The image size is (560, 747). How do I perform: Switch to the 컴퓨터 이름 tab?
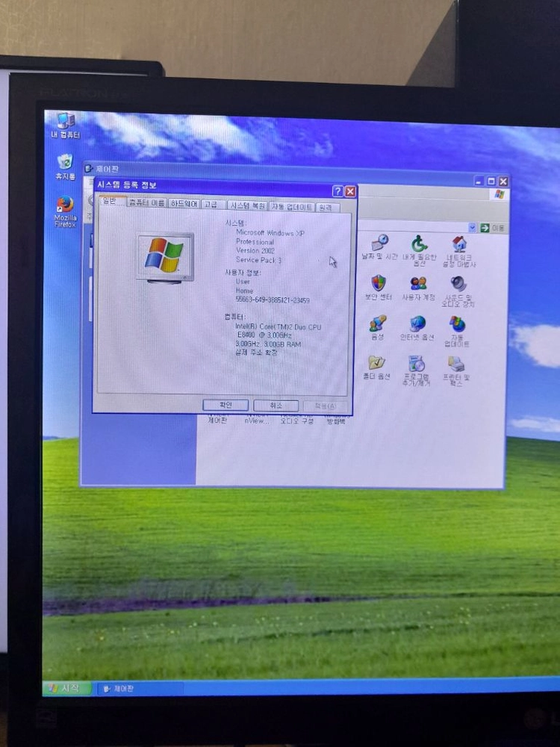click(147, 203)
